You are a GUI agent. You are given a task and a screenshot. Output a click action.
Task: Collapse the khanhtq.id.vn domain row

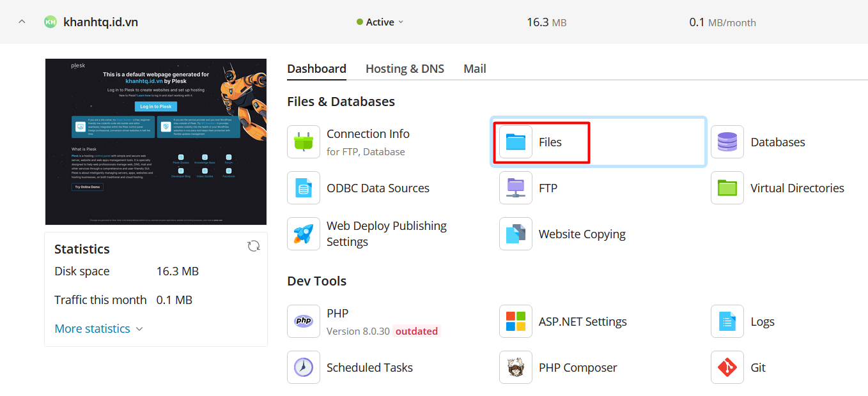coord(22,22)
